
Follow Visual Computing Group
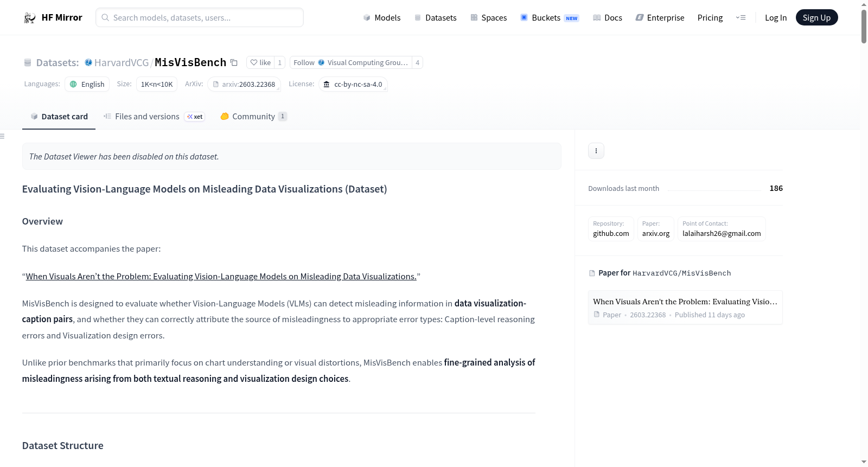coord(351,62)
